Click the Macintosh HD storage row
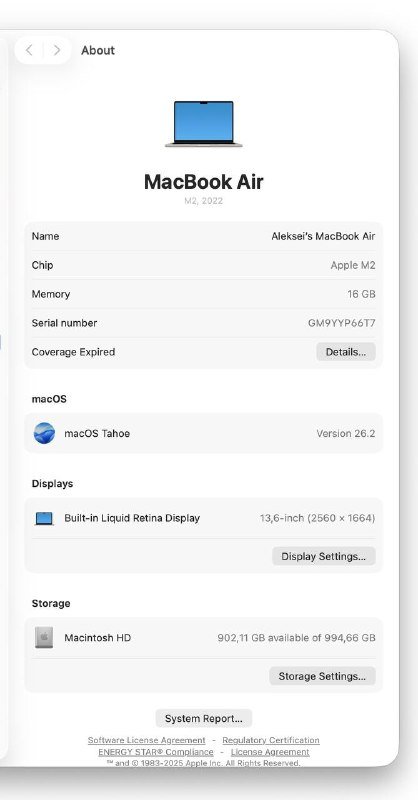The height and width of the screenshot is (800, 418). point(204,638)
